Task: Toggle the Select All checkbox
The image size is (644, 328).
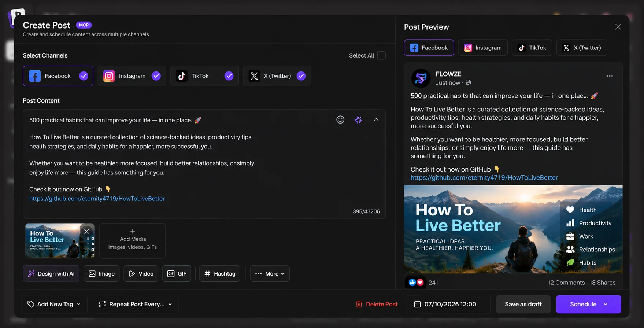Action: click(381, 55)
